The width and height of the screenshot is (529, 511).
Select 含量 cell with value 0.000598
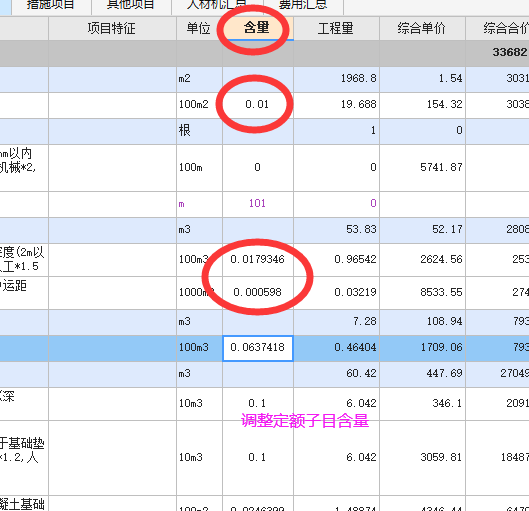point(258,292)
